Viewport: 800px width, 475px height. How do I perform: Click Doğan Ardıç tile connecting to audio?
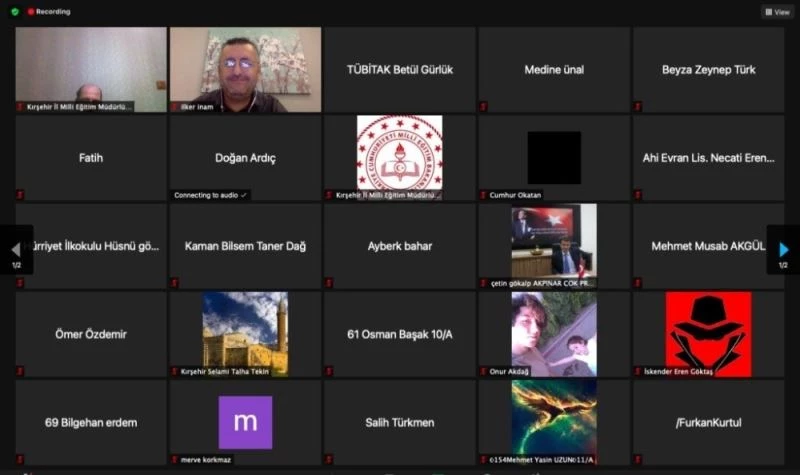tap(245, 158)
